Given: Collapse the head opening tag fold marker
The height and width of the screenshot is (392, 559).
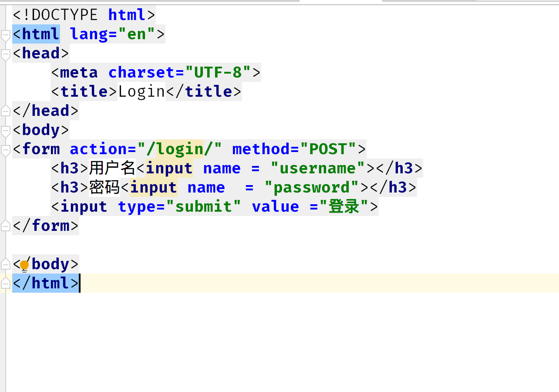Looking at the screenshot, I should point(6,55).
